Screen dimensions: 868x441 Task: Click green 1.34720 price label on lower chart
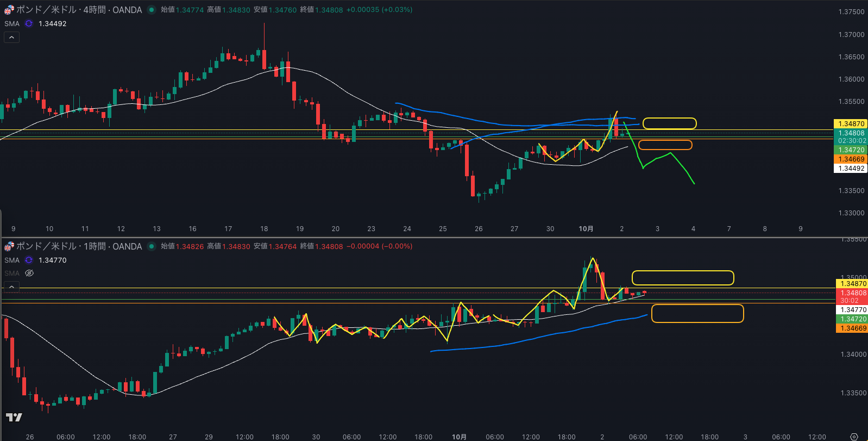click(x=851, y=319)
